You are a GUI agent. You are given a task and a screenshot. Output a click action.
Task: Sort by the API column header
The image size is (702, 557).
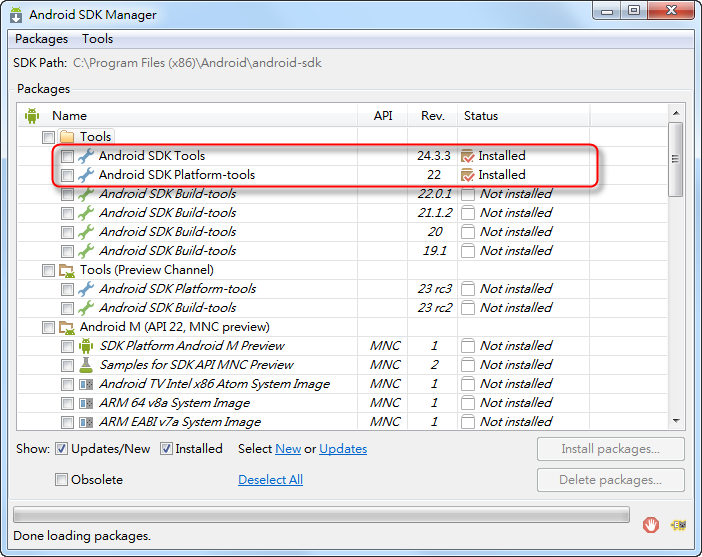click(383, 116)
